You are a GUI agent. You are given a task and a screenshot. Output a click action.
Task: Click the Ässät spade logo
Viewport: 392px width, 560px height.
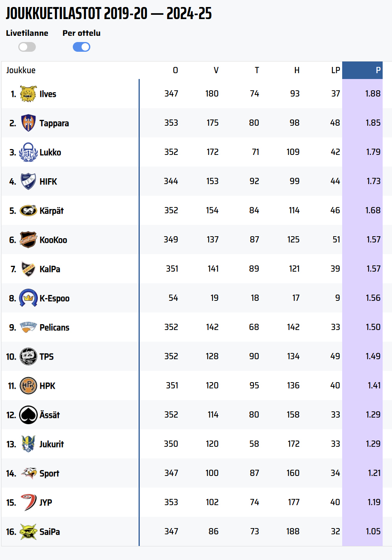28,415
